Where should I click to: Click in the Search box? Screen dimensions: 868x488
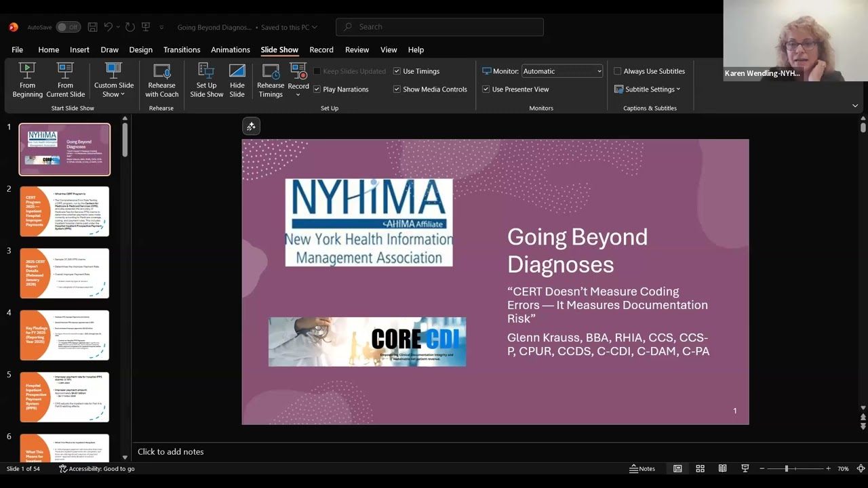point(439,27)
